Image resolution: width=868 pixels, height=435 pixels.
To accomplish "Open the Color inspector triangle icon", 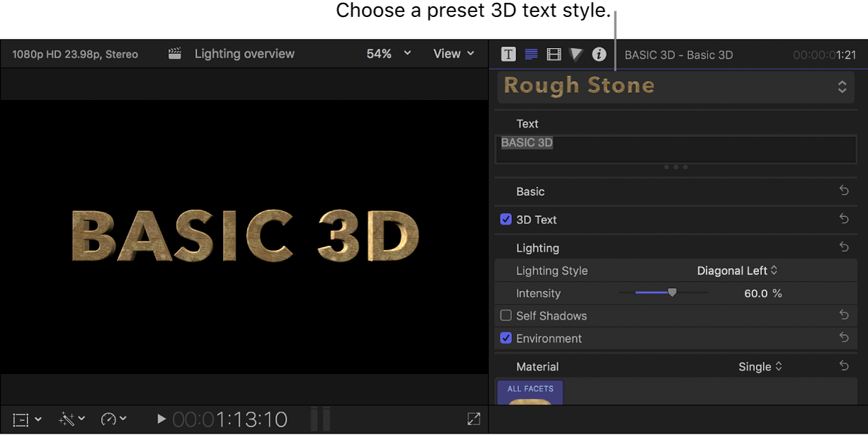I will coord(576,53).
